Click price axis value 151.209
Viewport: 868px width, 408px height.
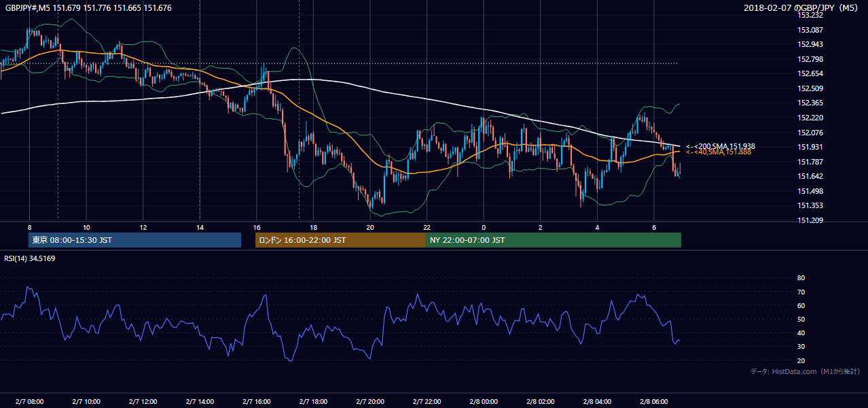[810, 220]
